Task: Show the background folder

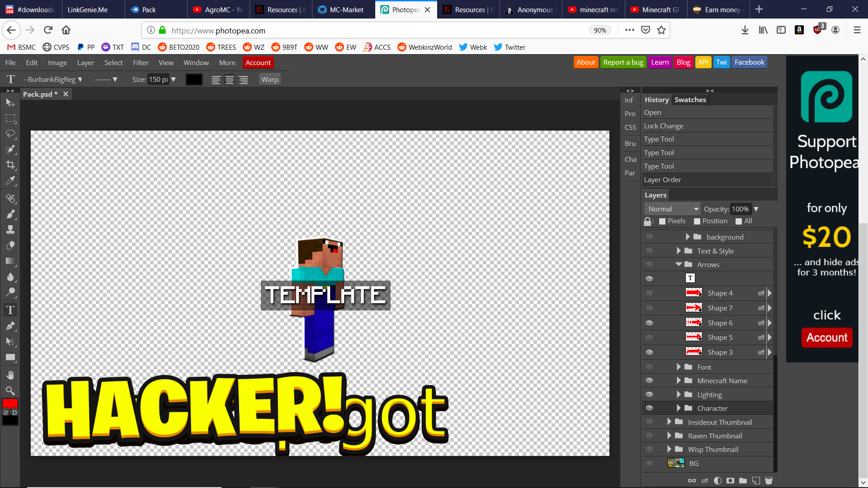Action: (649, 237)
